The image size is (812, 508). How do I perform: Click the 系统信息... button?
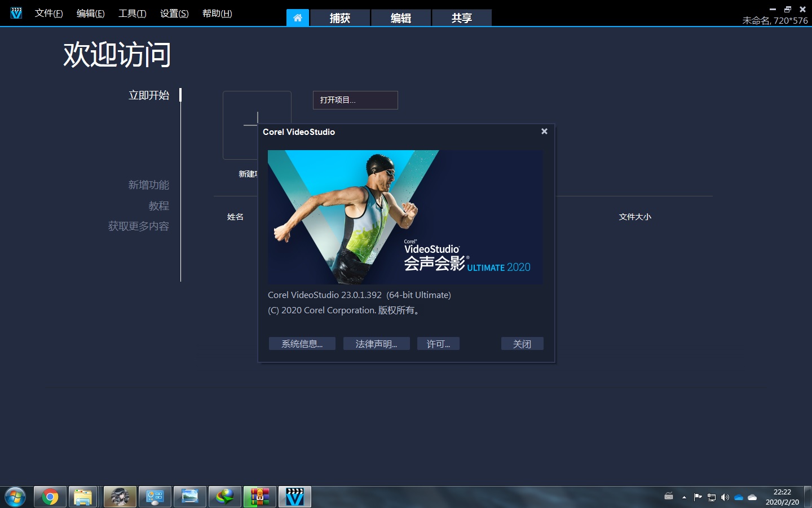click(302, 344)
